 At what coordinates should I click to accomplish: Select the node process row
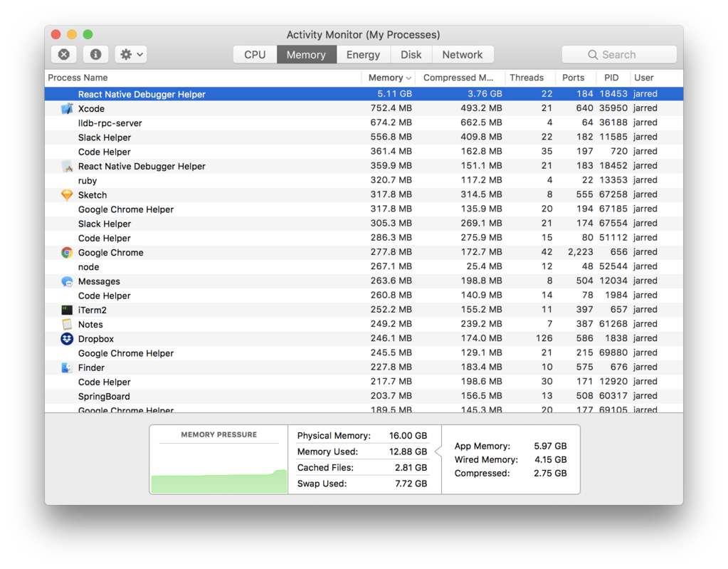364,267
